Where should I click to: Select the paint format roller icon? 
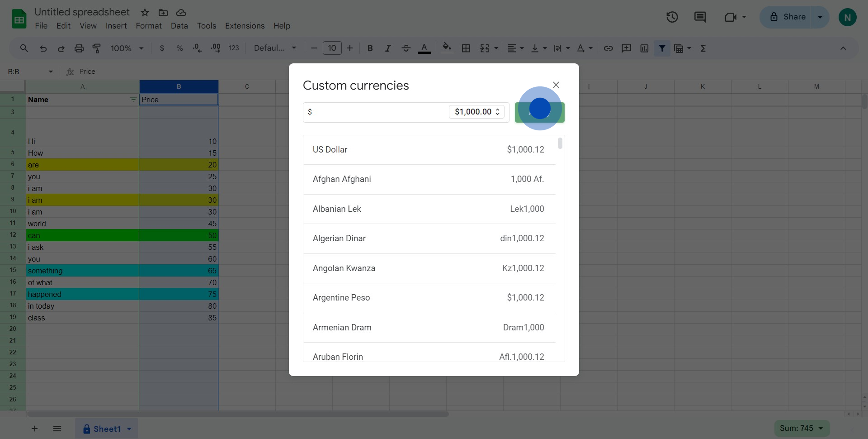pyautogui.click(x=97, y=48)
